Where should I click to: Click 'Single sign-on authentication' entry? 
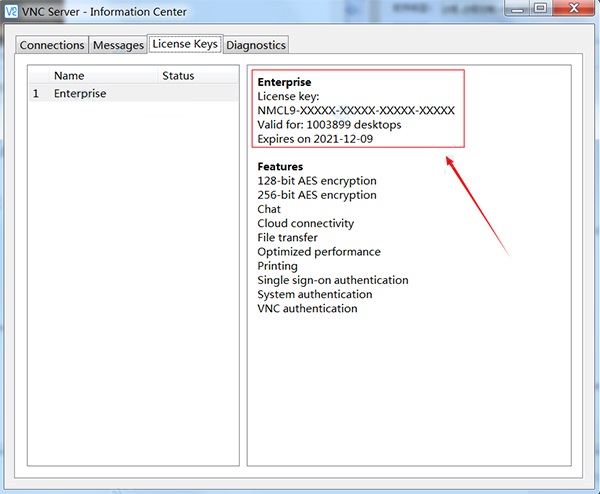click(333, 280)
